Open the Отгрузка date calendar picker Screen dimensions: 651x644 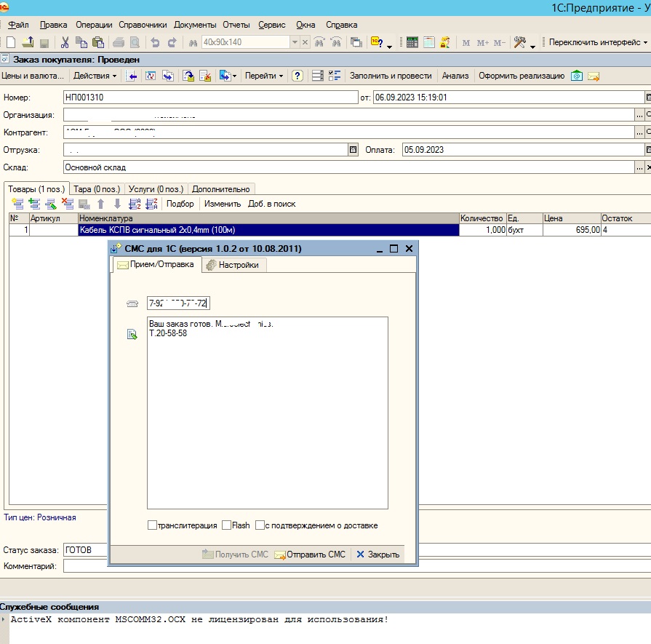click(354, 150)
